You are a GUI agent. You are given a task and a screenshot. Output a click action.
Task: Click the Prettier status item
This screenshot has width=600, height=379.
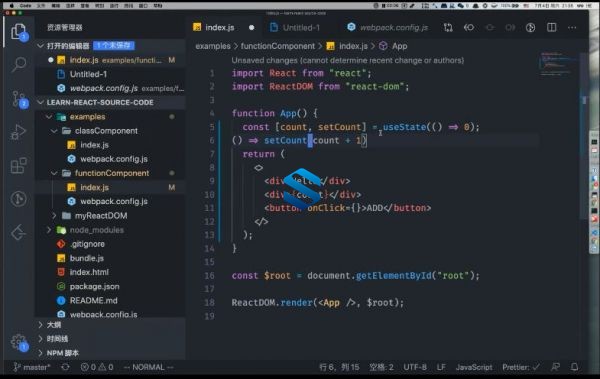coord(521,367)
